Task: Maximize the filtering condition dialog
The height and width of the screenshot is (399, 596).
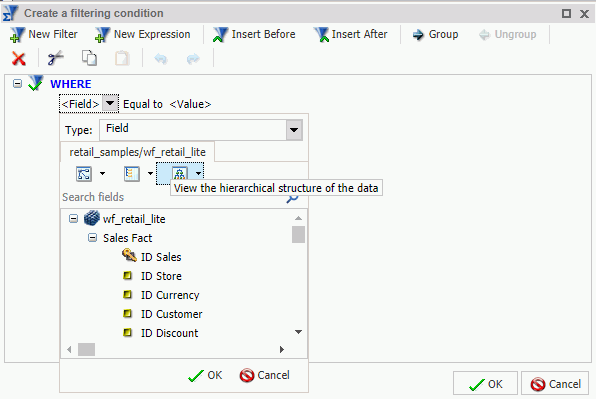Action: (x=566, y=14)
